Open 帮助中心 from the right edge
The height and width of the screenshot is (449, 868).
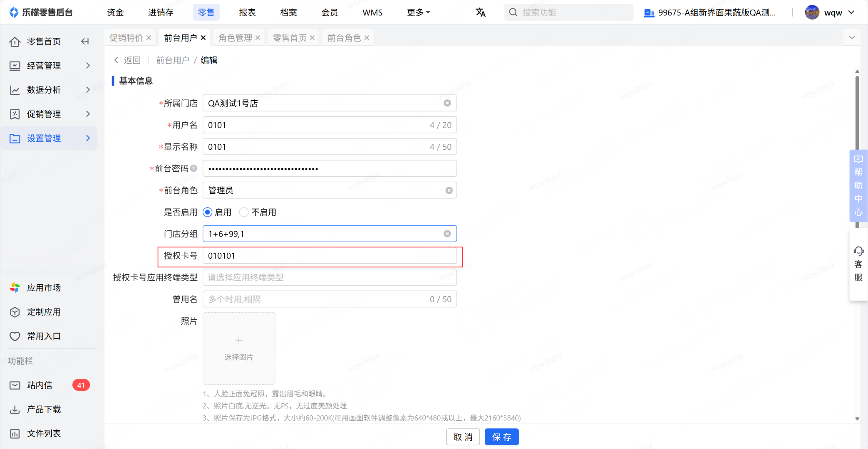click(x=858, y=185)
